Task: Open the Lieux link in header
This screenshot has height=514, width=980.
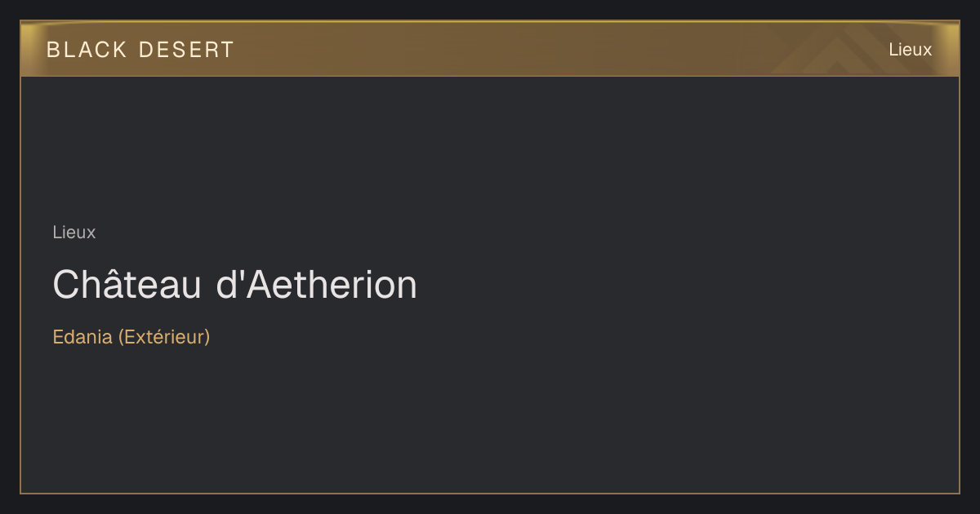Action: coord(910,50)
